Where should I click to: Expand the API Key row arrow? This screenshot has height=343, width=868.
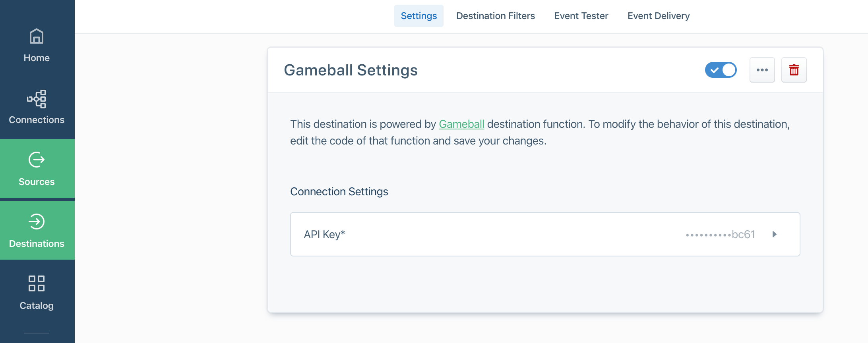pyautogui.click(x=774, y=234)
